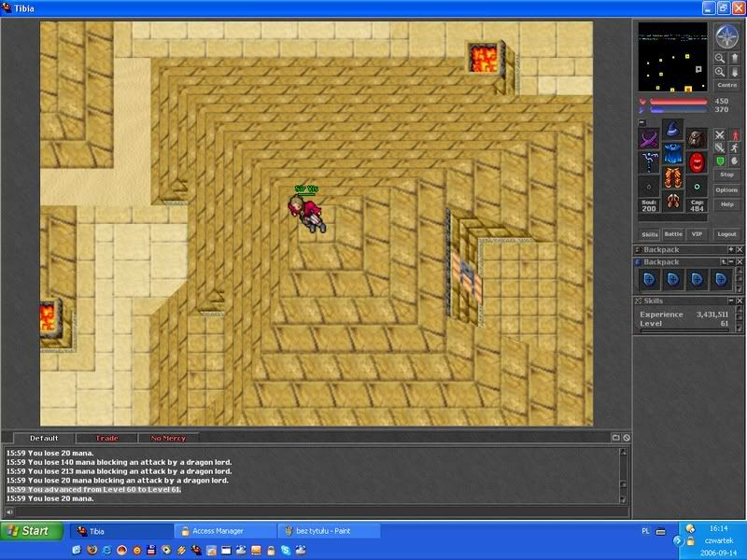Select the first blue rune in Backpack

coord(649,279)
